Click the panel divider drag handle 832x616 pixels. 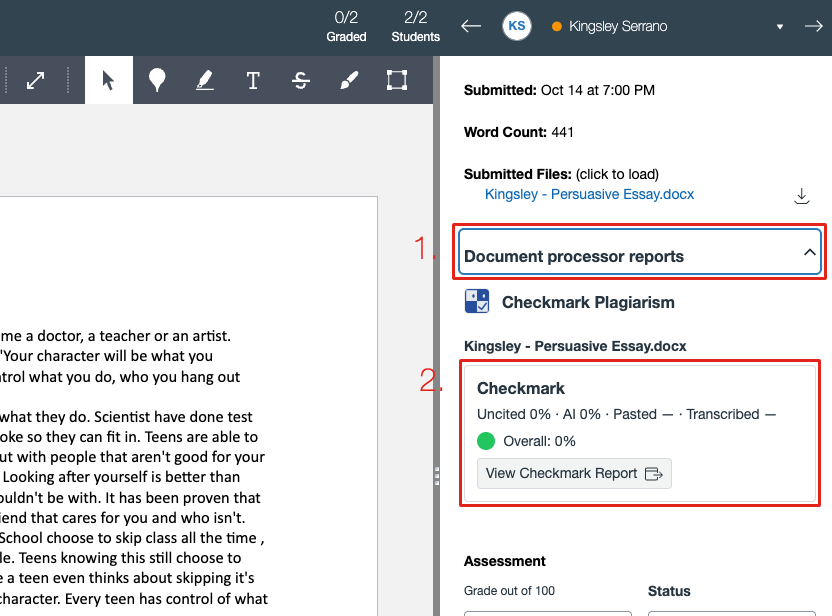(437, 476)
